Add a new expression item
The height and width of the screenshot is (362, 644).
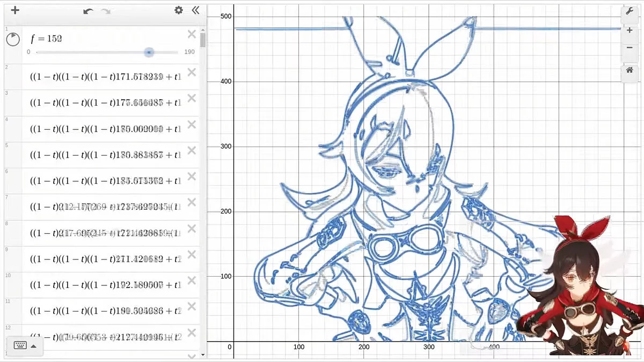[x=15, y=10]
